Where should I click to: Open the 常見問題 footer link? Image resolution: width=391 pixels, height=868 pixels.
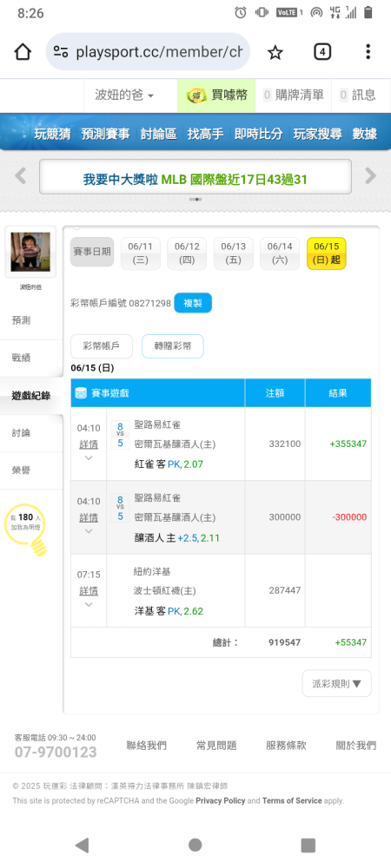[216, 745]
